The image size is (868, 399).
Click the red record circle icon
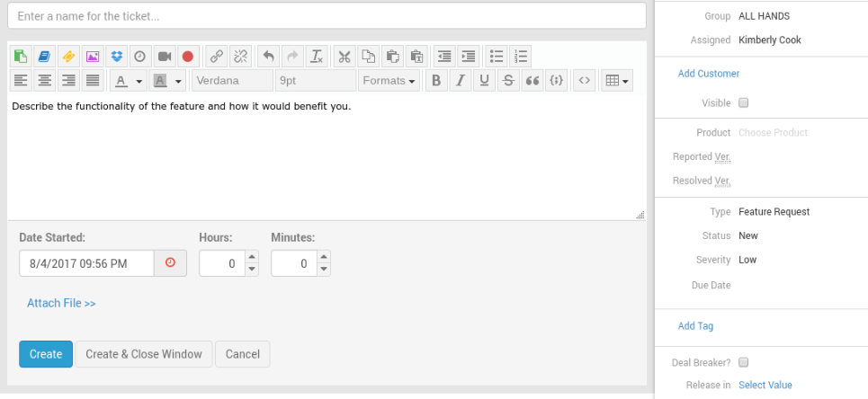[188, 57]
